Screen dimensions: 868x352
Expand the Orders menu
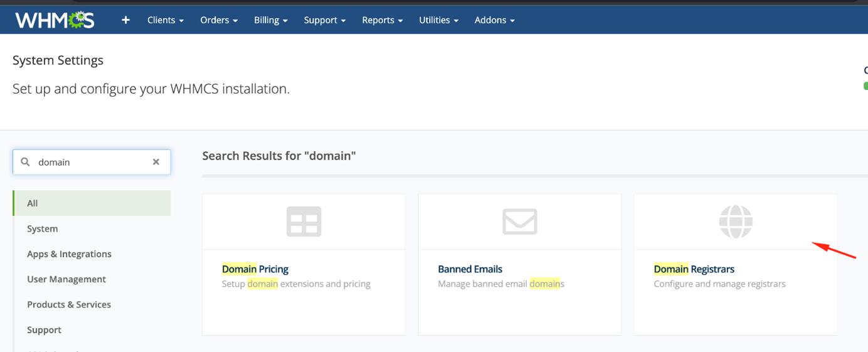tap(219, 20)
